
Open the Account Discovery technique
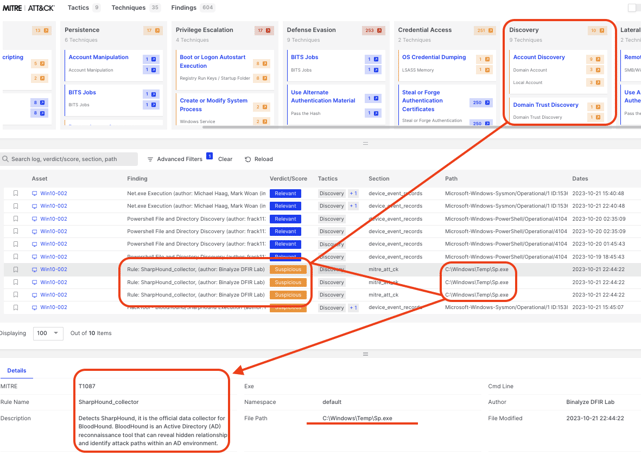pos(539,57)
